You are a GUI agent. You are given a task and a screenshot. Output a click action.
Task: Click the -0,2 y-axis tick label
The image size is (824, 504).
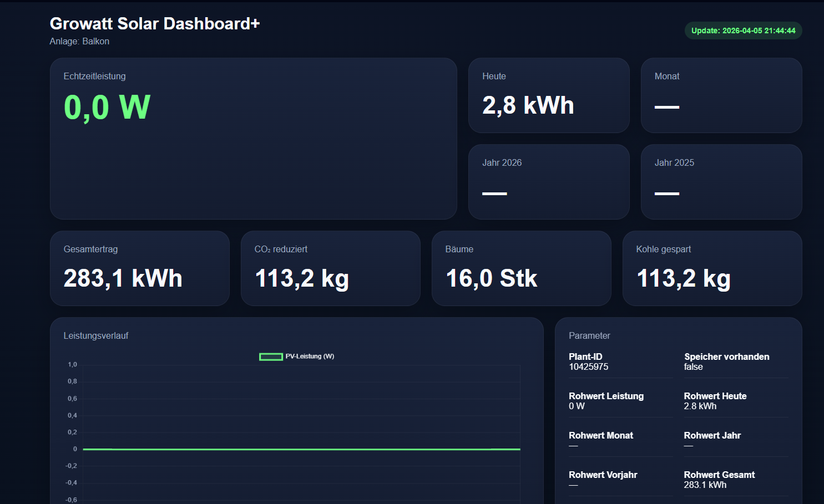tap(71, 466)
